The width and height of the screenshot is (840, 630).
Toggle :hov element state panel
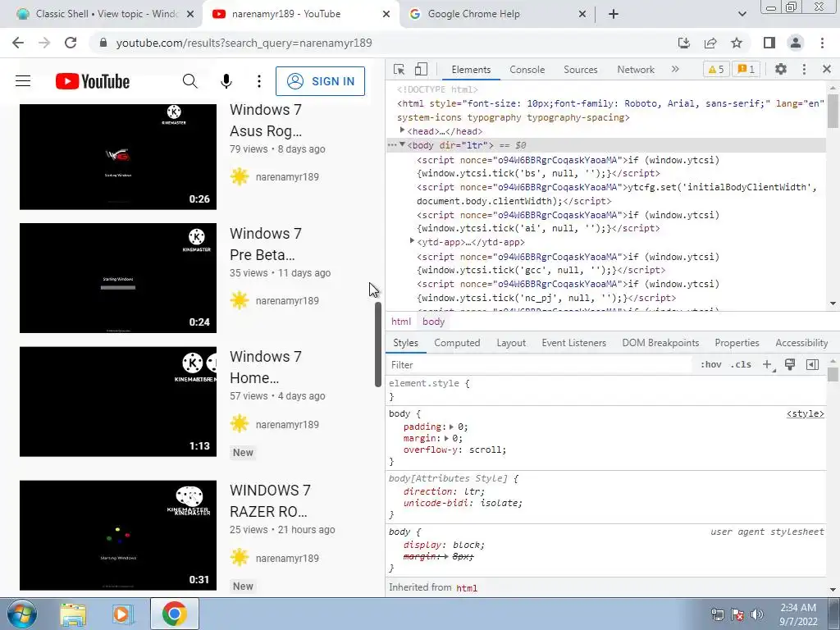(710, 365)
